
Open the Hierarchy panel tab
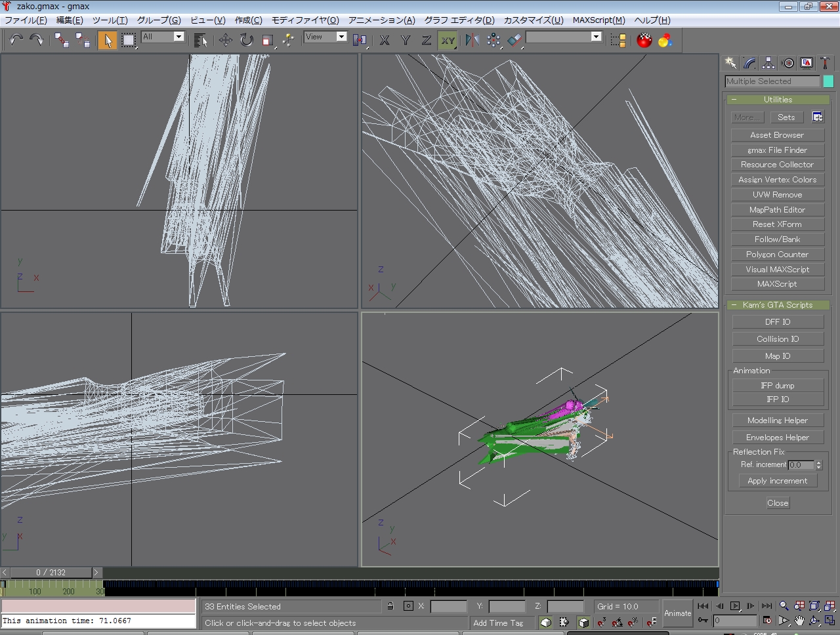[768, 63]
